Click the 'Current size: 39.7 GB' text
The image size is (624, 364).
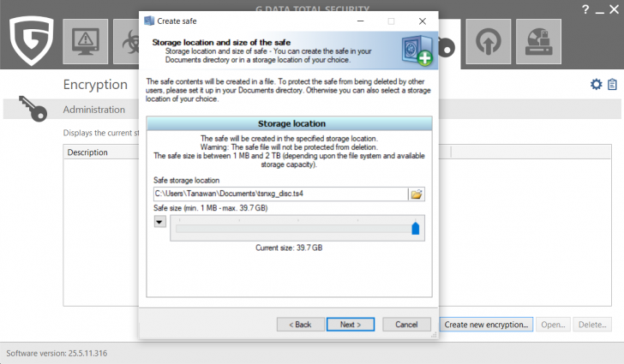[289, 248]
